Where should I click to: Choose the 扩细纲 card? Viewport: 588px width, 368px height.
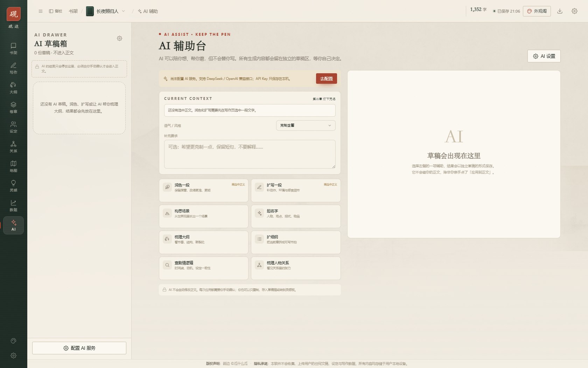[296, 242]
